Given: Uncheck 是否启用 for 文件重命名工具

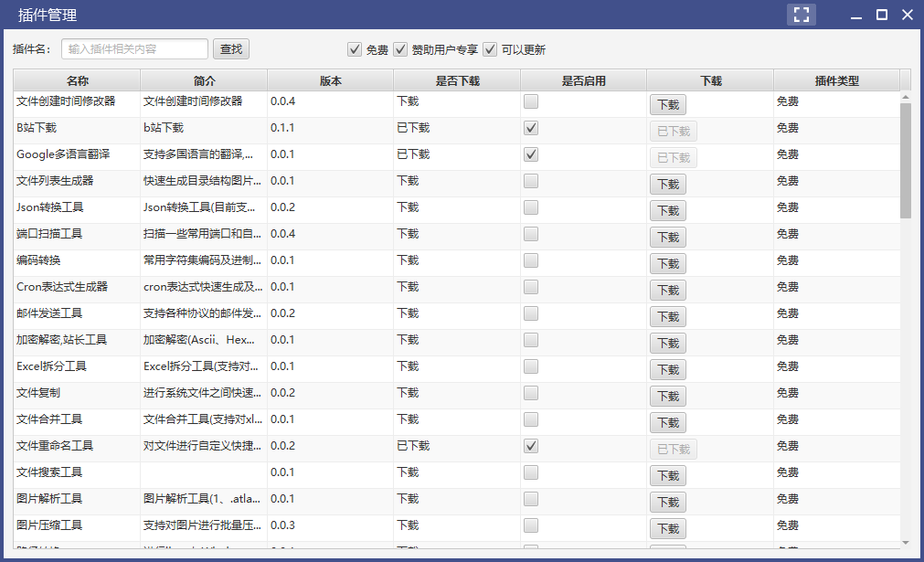Looking at the screenshot, I should (531, 447).
